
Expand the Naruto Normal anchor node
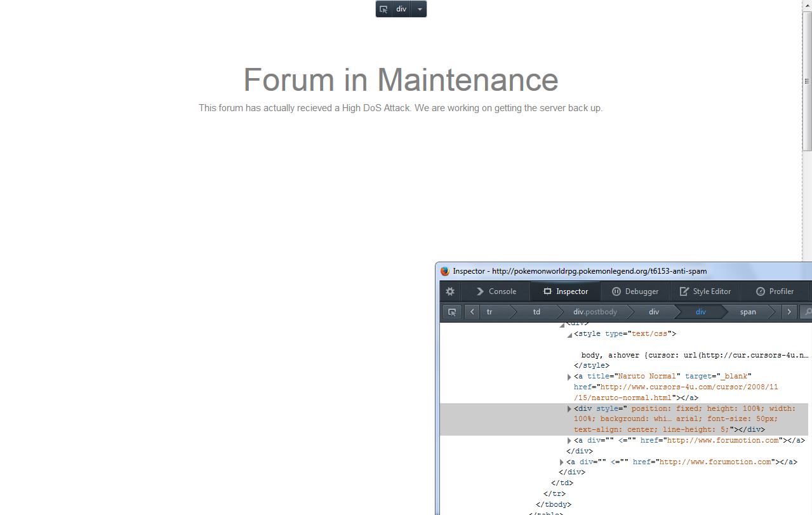(569, 377)
